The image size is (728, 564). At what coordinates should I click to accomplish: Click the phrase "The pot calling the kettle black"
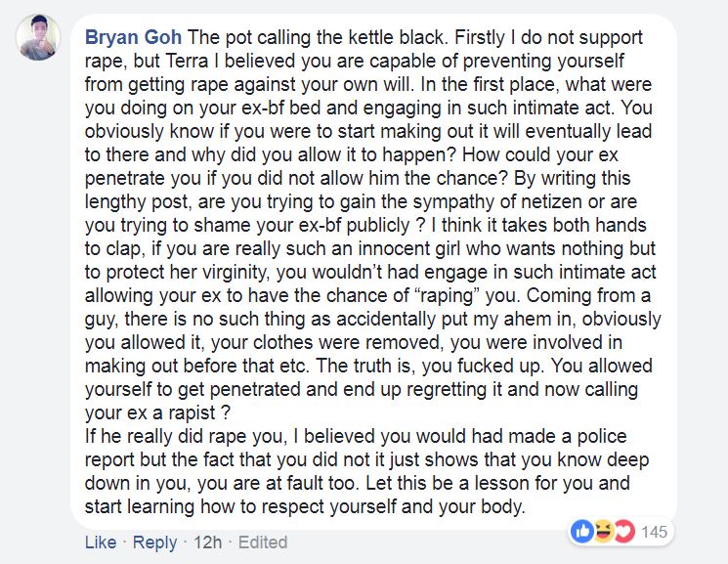(x=316, y=37)
